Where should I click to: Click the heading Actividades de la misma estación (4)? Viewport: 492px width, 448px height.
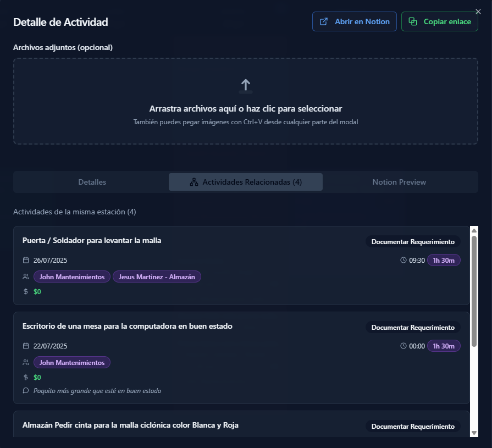(x=75, y=212)
